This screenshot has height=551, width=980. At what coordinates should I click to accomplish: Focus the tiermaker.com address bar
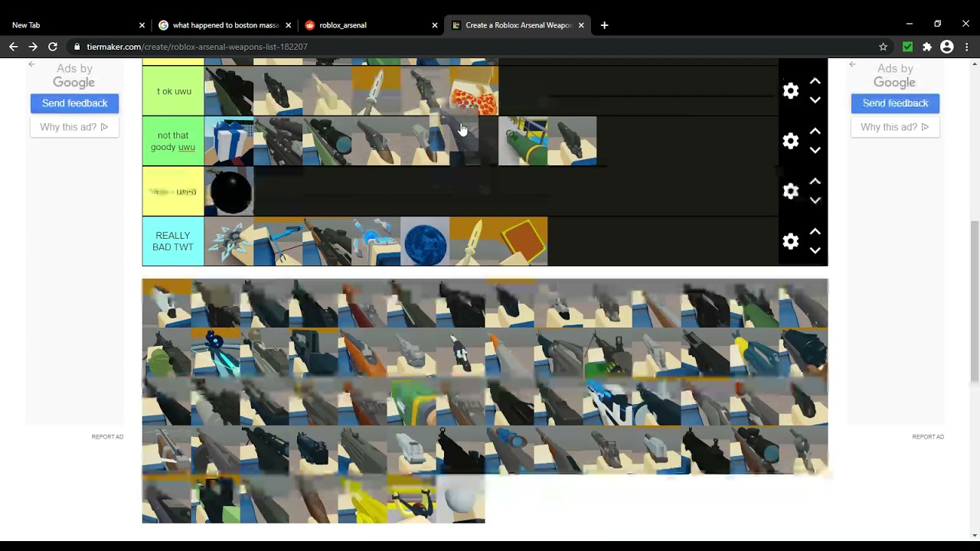point(475,47)
